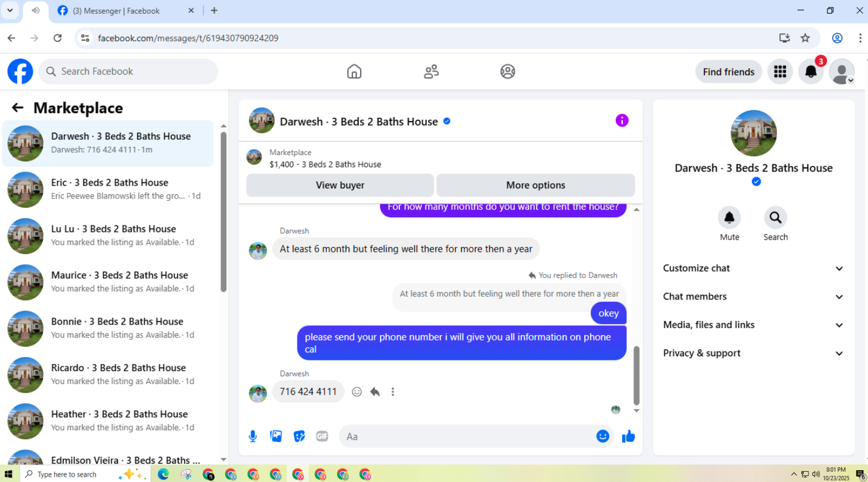868x482 pixels.
Task: Open Ricardo conversation in the list
Action: click(x=108, y=375)
